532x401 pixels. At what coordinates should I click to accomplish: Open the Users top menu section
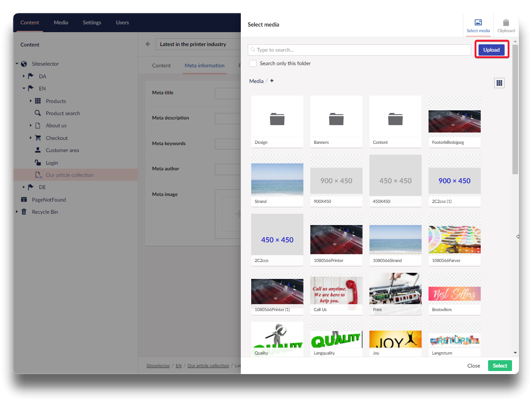(x=122, y=23)
